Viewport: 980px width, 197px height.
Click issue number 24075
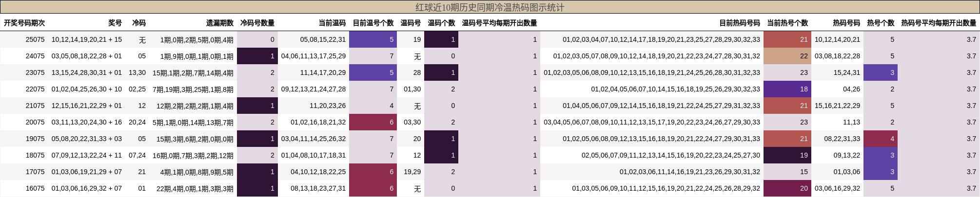35,56
